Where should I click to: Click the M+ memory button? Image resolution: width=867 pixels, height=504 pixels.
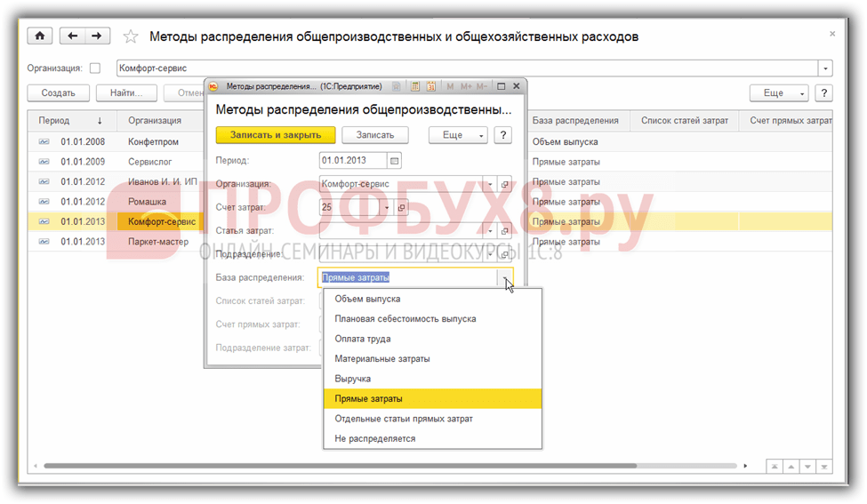pos(466,86)
